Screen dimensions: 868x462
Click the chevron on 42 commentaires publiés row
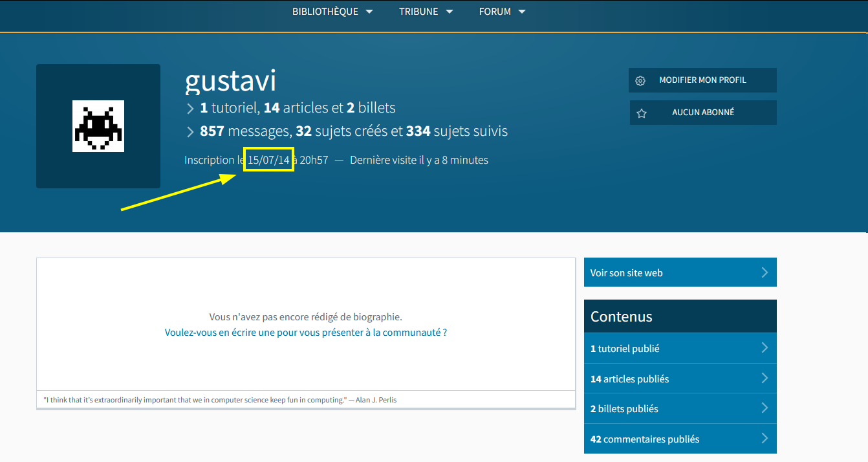click(x=765, y=439)
